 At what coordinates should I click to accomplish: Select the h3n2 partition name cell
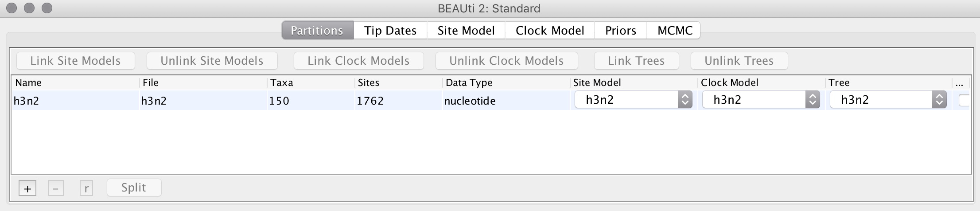tap(27, 101)
